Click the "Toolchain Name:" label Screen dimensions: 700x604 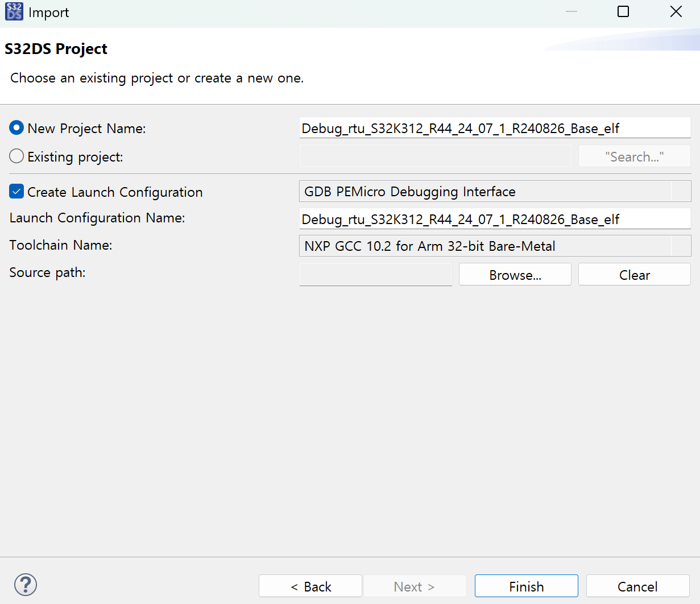61,245
